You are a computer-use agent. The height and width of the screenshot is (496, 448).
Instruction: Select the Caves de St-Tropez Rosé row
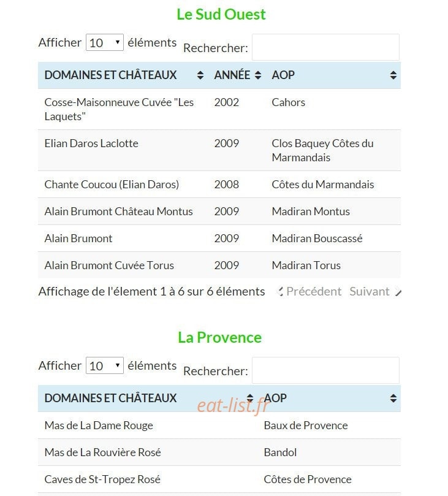tap(219, 479)
